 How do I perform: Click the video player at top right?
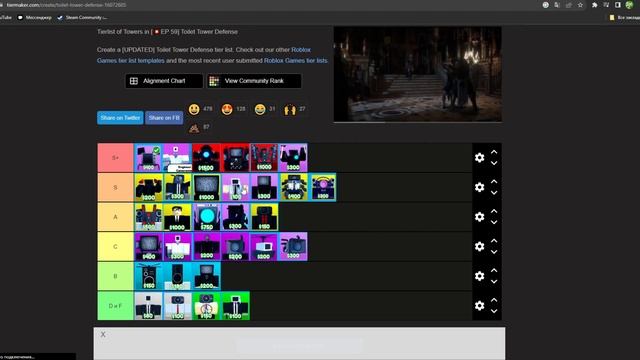(418, 74)
